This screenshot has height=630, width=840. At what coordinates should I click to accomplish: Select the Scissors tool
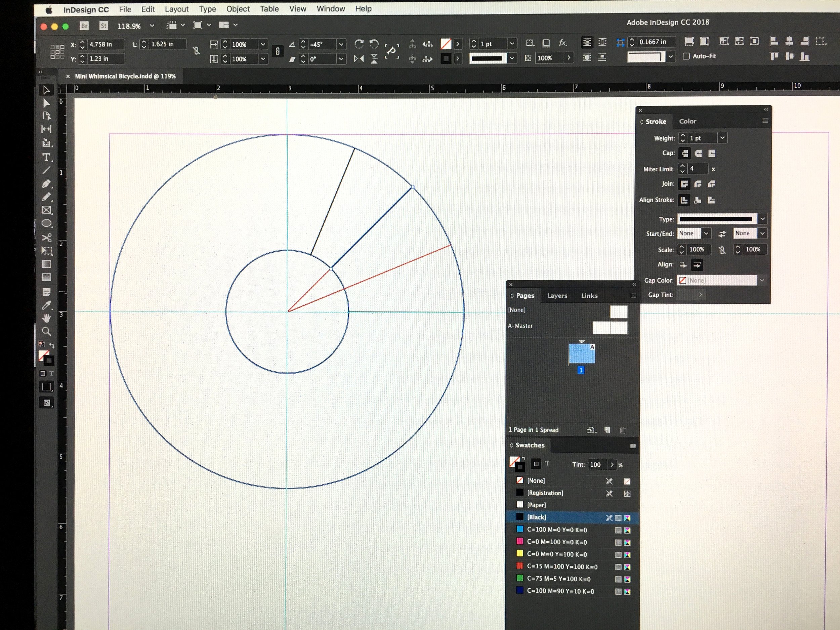(46, 238)
